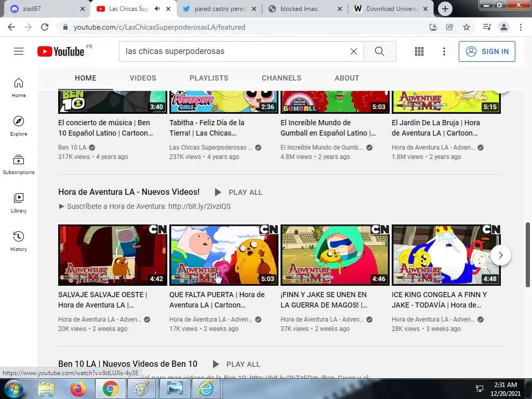Open El Jardín De La Bruja title
Viewport: 532px width, 399px height.
[x=436, y=128]
